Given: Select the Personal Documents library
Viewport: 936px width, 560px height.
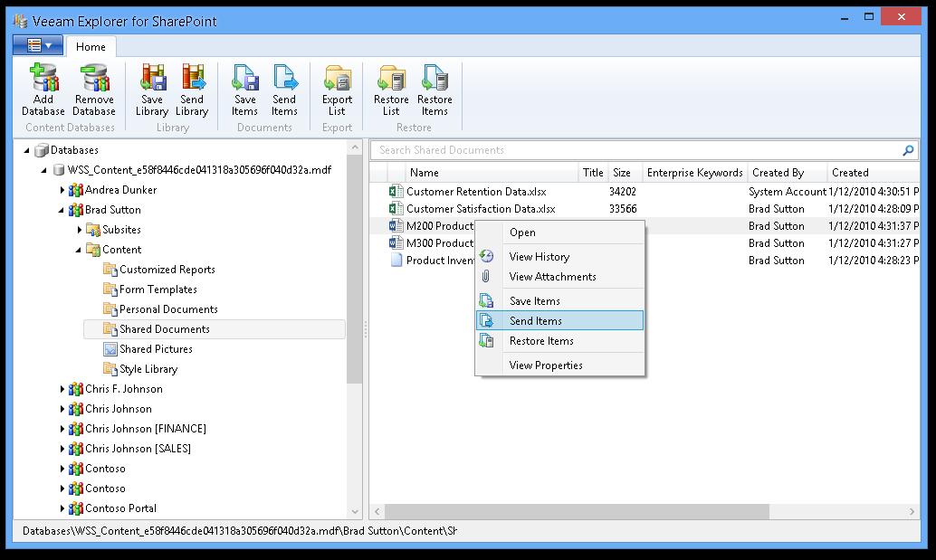Looking at the screenshot, I should 168,309.
